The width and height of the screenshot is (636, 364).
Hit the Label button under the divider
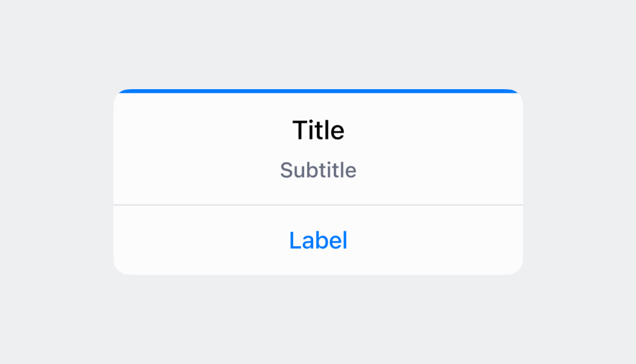318,240
